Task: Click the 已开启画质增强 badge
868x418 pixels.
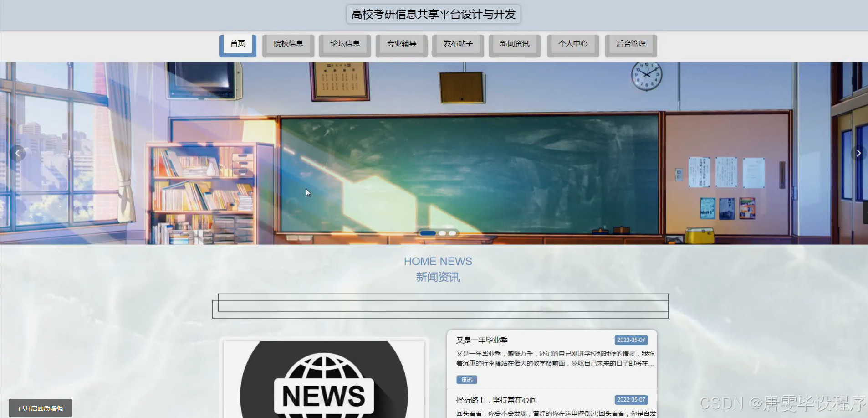Action: coord(41,408)
